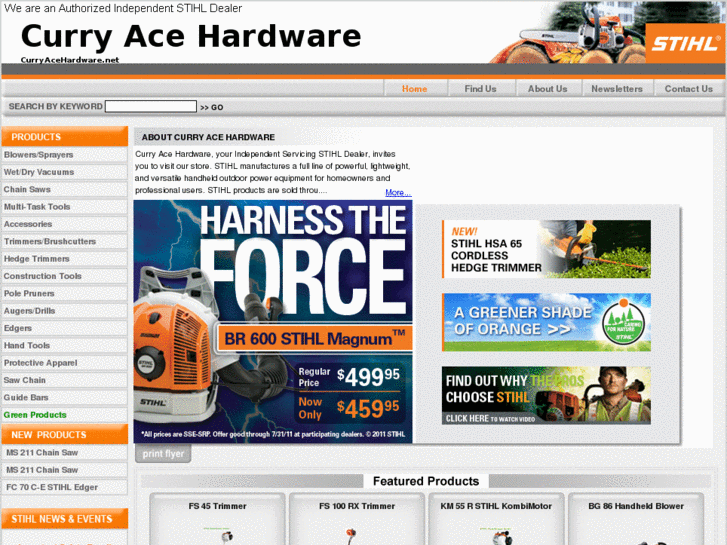Select Hedge Trimmers category
The width and height of the screenshot is (727, 545).
click(x=64, y=259)
